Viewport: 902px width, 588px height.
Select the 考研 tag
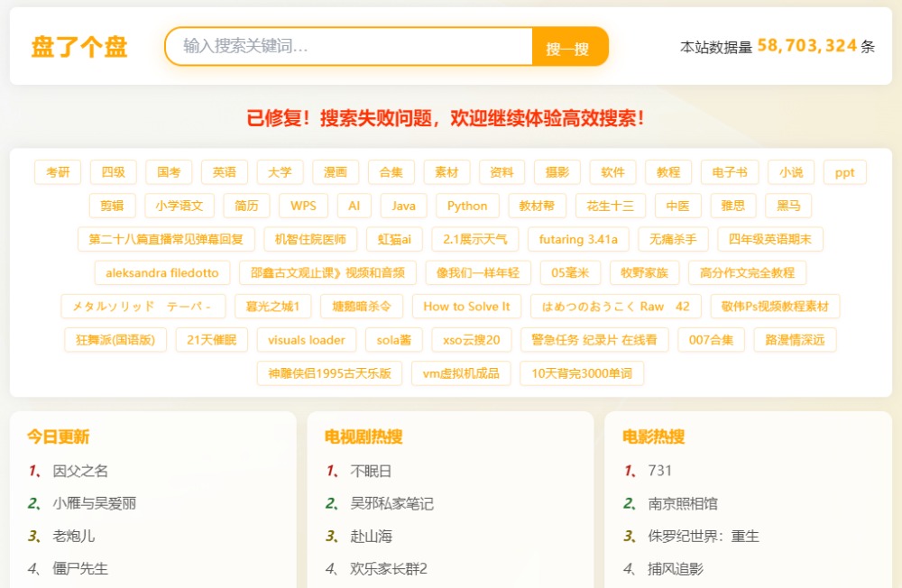[x=58, y=172]
